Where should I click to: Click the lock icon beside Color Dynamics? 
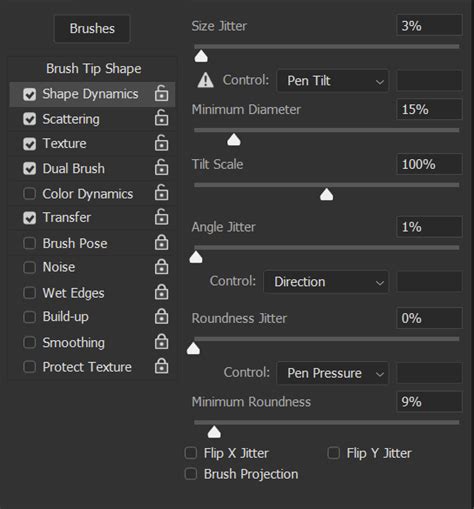(161, 193)
